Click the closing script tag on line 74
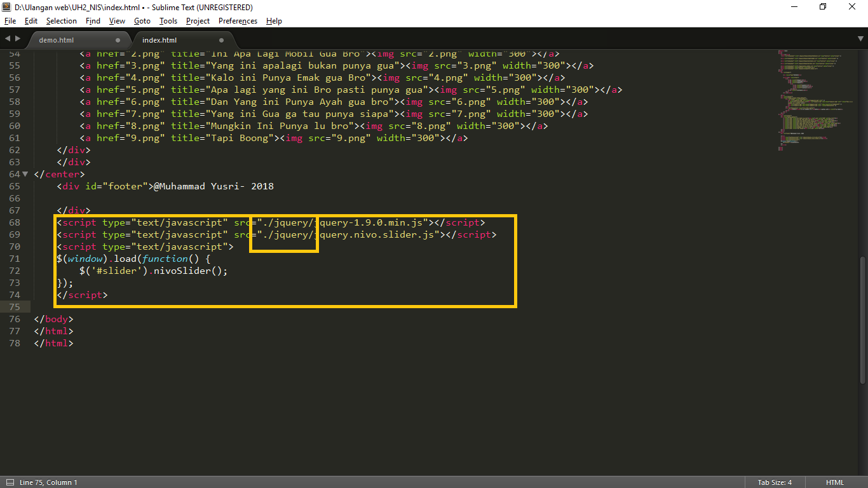 click(x=82, y=295)
